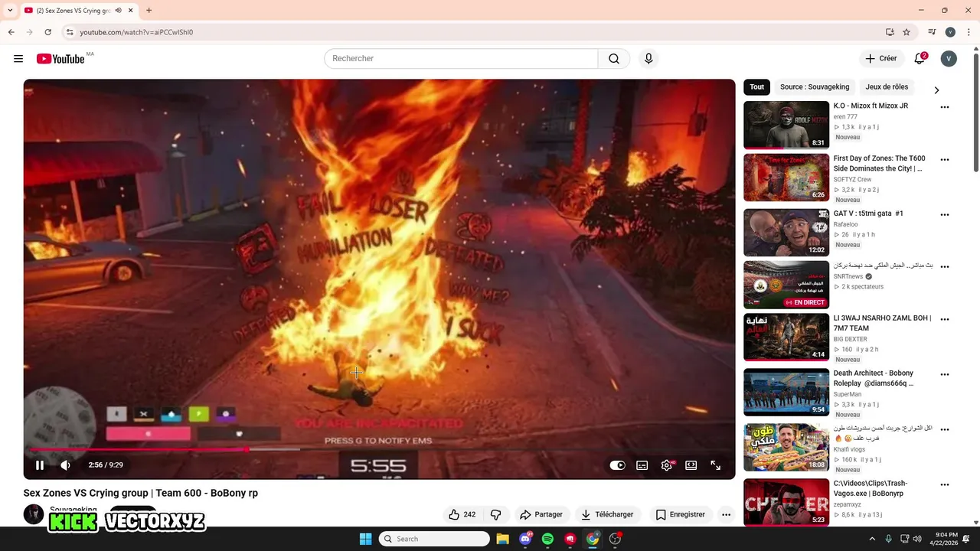980x551 pixels.
Task: Toggle subtitles in the player
Action: (642, 465)
